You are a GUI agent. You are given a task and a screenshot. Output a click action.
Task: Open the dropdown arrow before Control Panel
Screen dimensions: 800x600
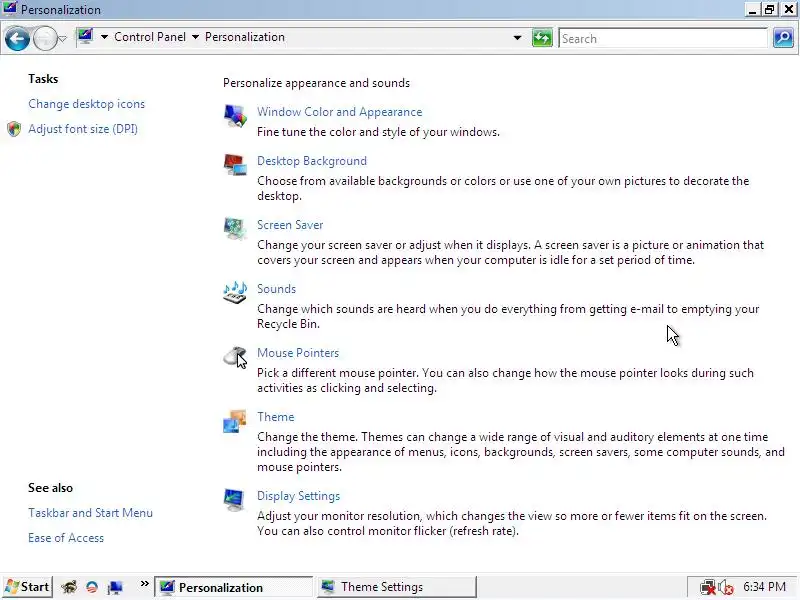(x=104, y=37)
